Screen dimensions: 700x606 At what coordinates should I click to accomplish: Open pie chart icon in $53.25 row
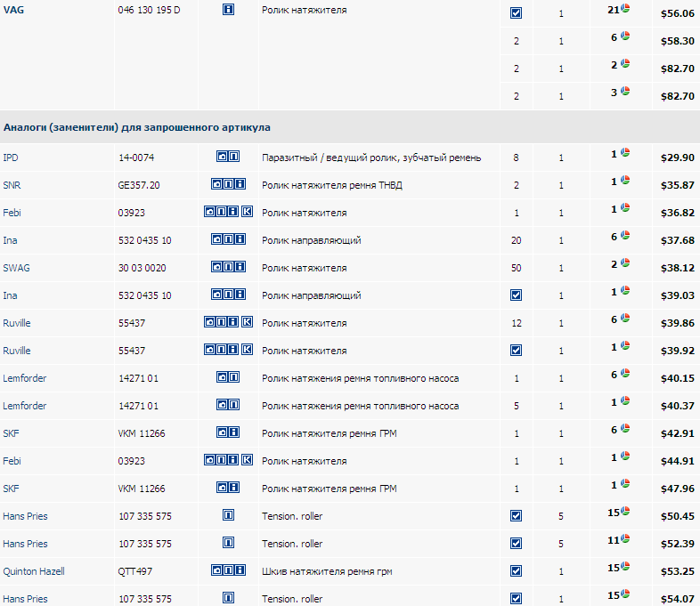tap(625, 566)
